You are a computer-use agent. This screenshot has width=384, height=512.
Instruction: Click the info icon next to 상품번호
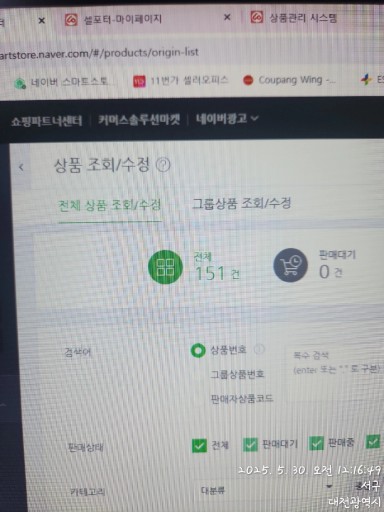point(259,349)
